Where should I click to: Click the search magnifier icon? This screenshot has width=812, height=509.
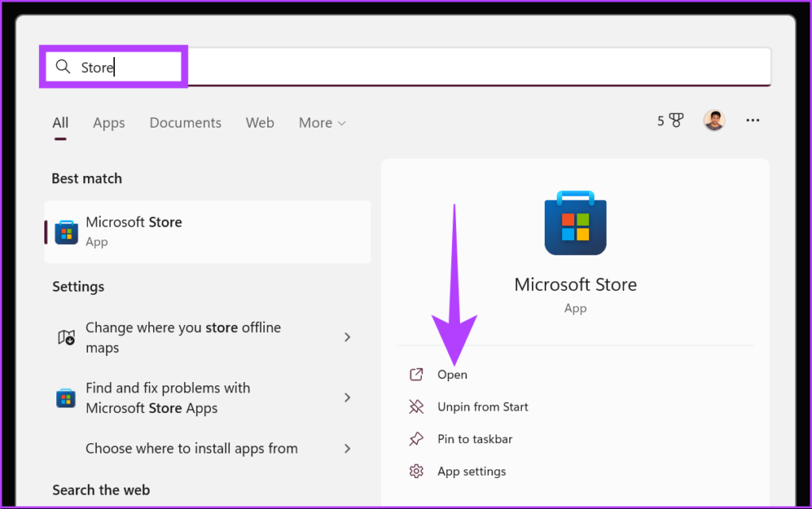[x=63, y=67]
